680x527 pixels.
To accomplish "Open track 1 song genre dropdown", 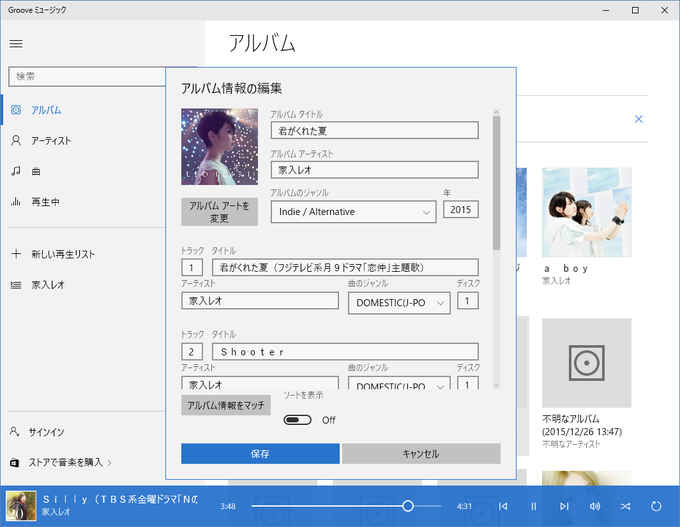I will (399, 303).
